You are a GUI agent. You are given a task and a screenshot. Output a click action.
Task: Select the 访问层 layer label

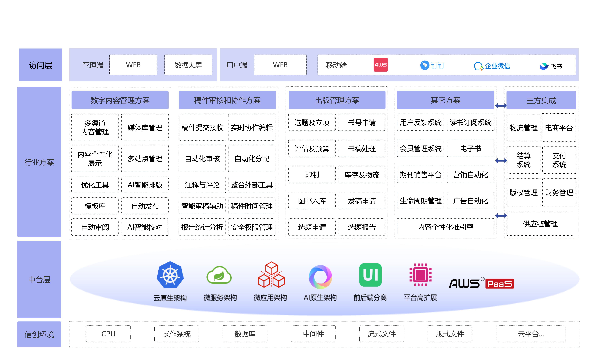[x=41, y=65]
